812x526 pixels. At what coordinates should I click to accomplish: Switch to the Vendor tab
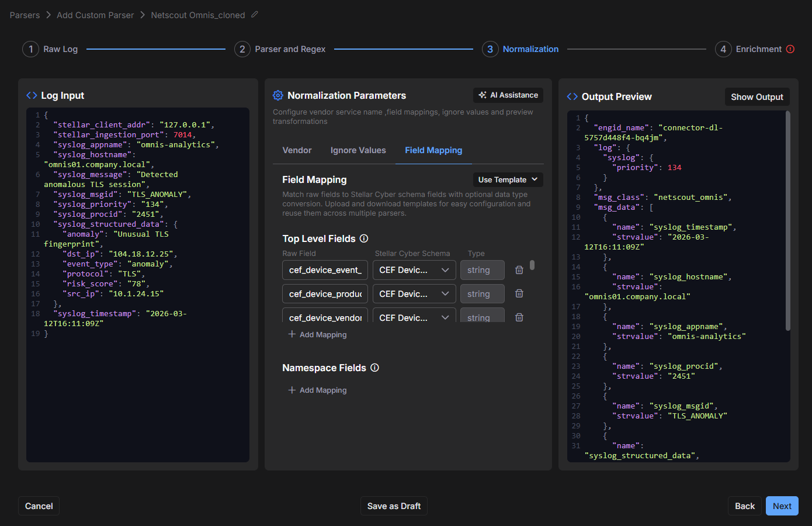click(297, 150)
